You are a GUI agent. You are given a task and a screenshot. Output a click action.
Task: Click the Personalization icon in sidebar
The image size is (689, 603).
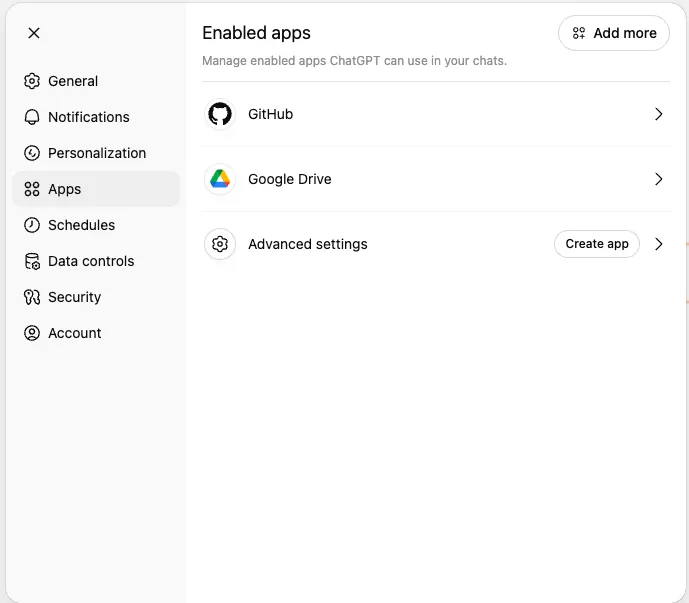32,153
